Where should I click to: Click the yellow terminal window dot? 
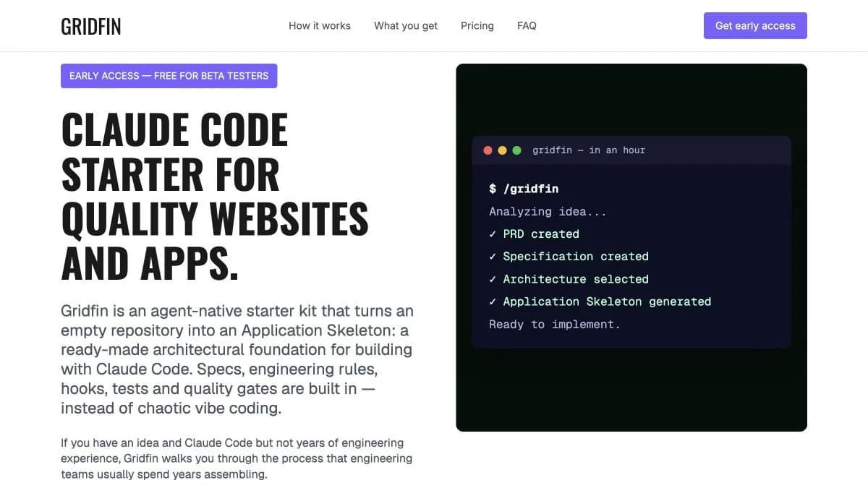tap(502, 150)
